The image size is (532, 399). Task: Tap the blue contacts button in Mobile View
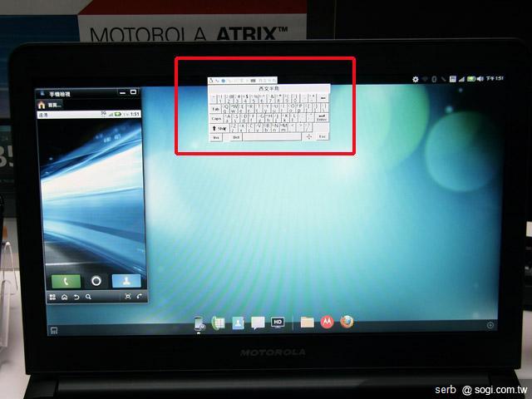click(126, 281)
